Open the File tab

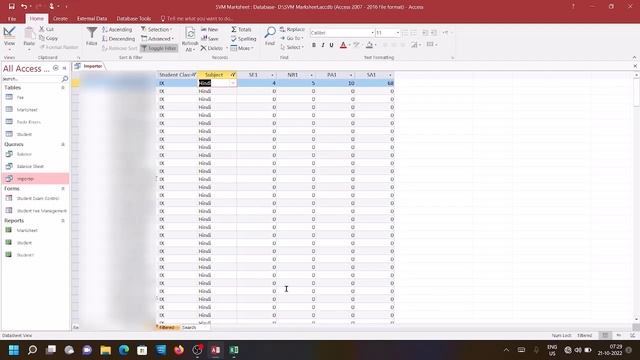pyautogui.click(x=12, y=19)
